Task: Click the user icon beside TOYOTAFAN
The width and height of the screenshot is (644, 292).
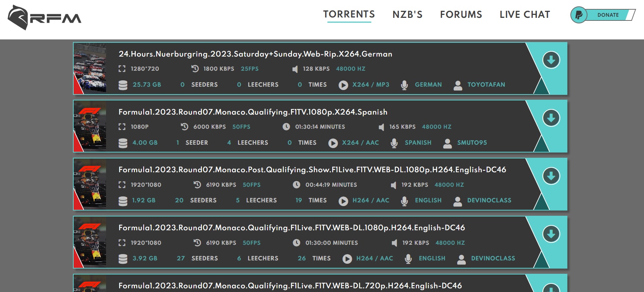Action: 458,85
